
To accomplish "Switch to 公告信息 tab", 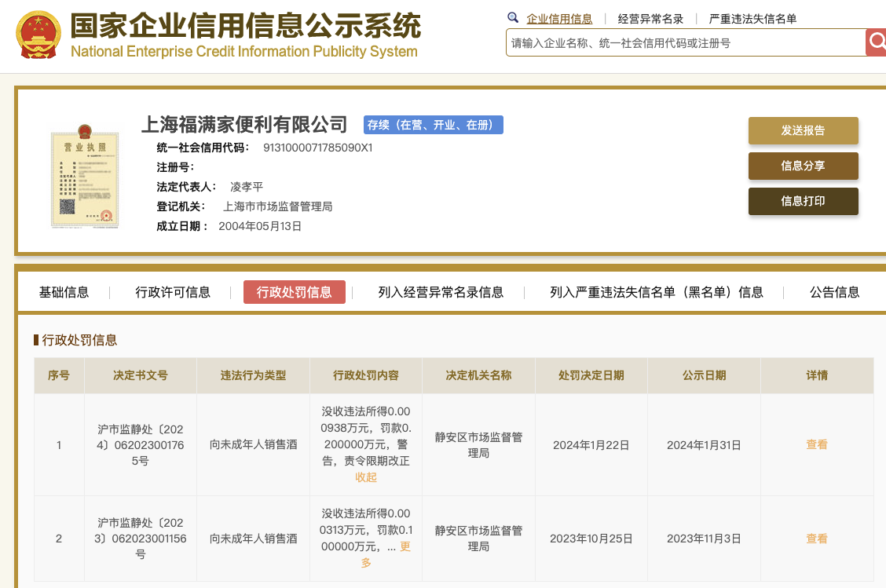I will pos(835,292).
